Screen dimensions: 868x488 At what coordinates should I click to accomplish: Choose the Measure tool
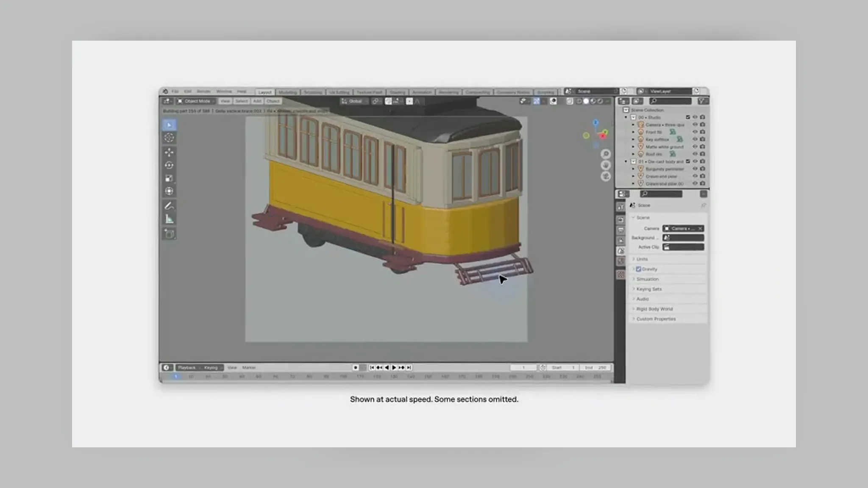(x=169, y=219)
